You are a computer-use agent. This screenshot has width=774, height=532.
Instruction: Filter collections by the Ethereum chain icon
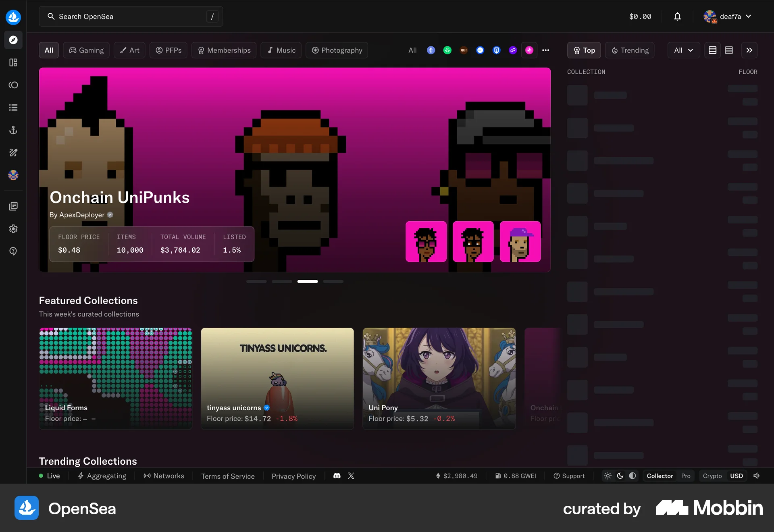coord(431,50)
